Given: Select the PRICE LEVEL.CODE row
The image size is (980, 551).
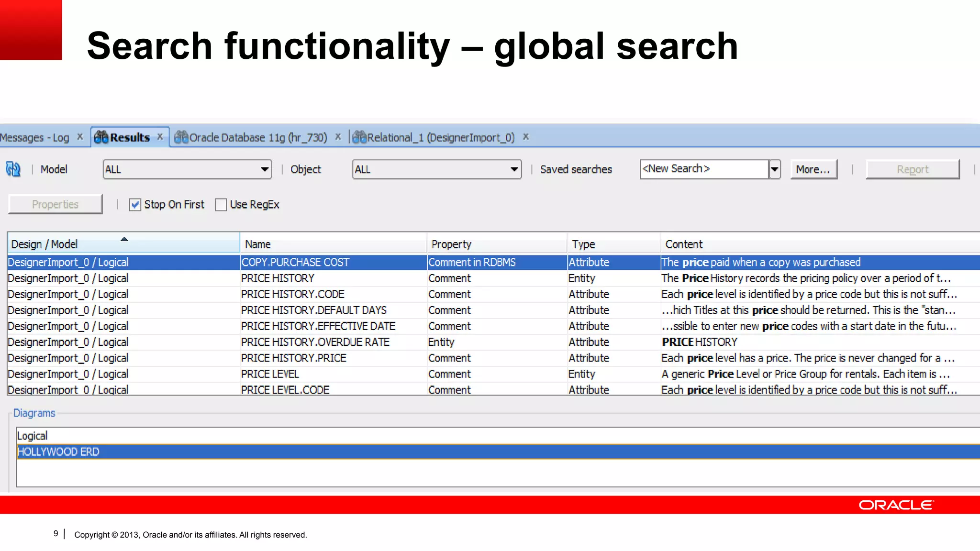Looking at the screenshot, I should pyautogui.click(x=494, y=389).
